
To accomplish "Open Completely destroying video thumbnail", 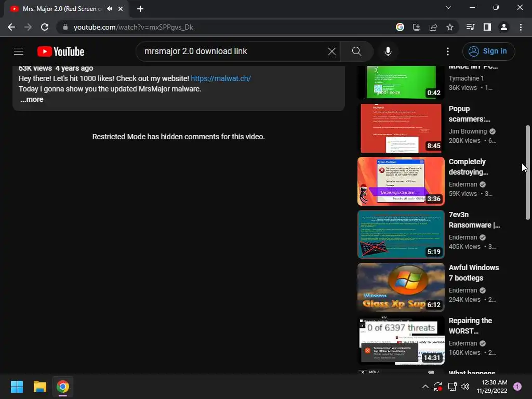I will click(x=401, y=181).
